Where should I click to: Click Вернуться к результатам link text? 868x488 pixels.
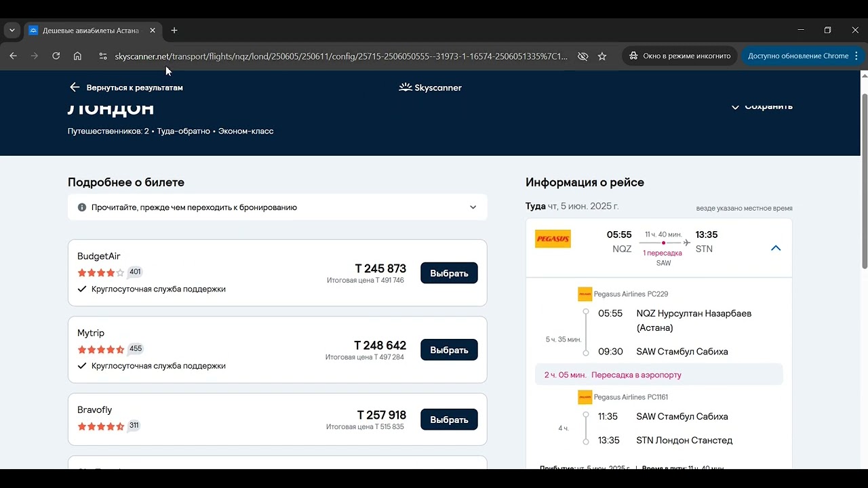pos(135,87)
